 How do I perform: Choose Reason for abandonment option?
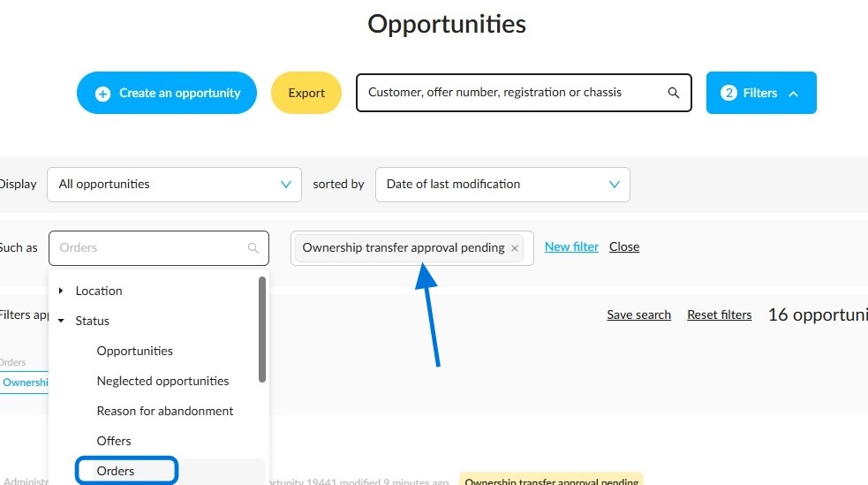165,411
